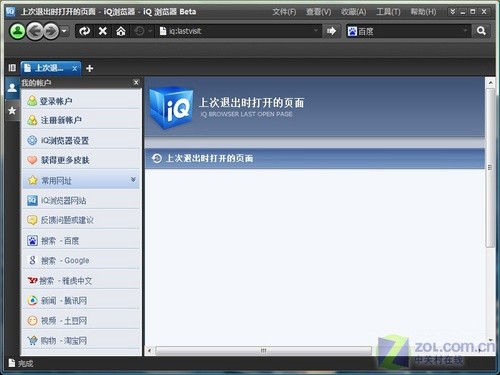The height and width of the screenshot is (375, 500).
Task: Click the horizontal scrollbar thumb
Action: point(263,350)
